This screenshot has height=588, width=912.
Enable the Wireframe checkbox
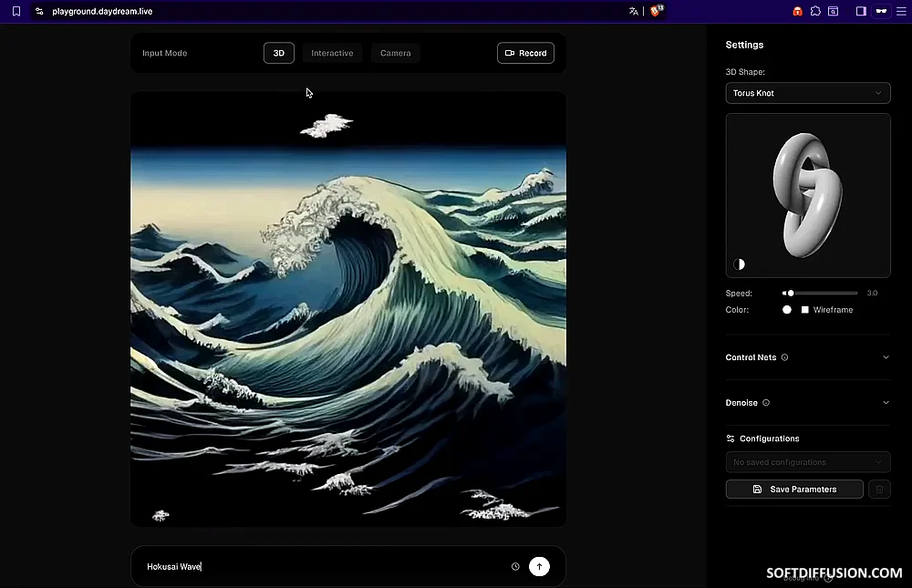[x=805, y=310]
